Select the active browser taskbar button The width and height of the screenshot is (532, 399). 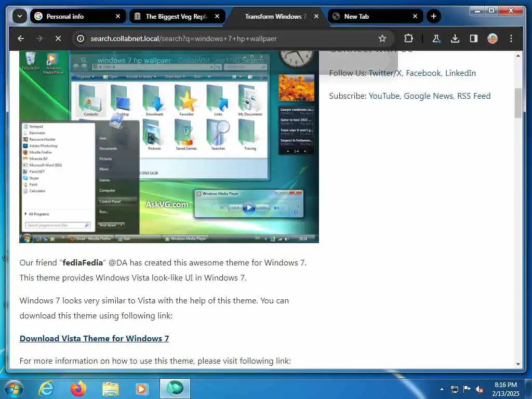click(175, 389)
